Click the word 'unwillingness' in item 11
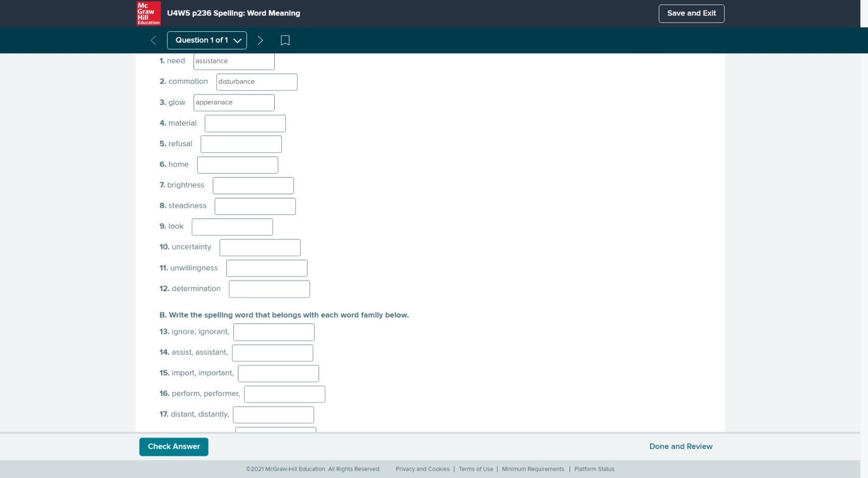868x478 pixels. [x=194, y=268]
